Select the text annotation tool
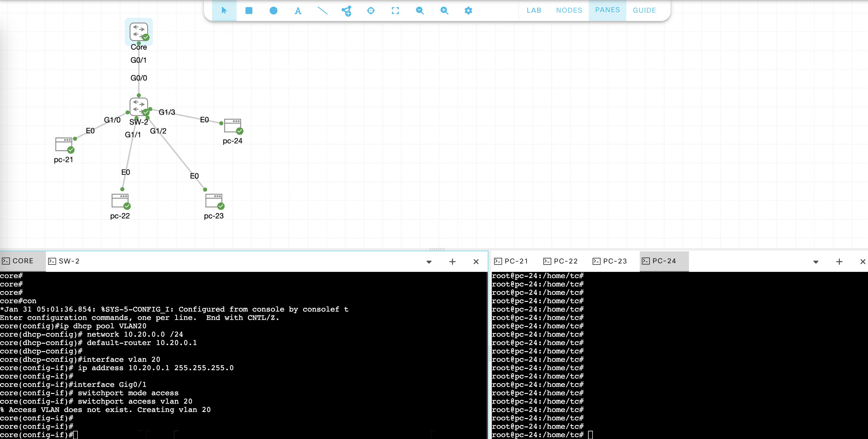 298,11
